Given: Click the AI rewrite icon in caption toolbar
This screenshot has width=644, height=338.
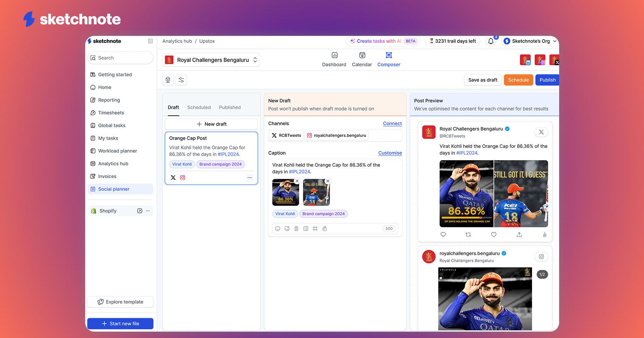Looking at the screenshot, I should click(x=325, y=229).
